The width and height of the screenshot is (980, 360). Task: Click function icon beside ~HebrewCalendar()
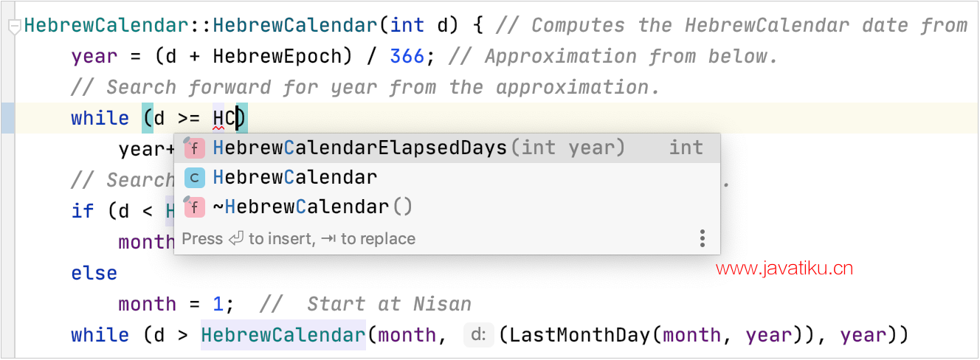[x=194, y=207]
